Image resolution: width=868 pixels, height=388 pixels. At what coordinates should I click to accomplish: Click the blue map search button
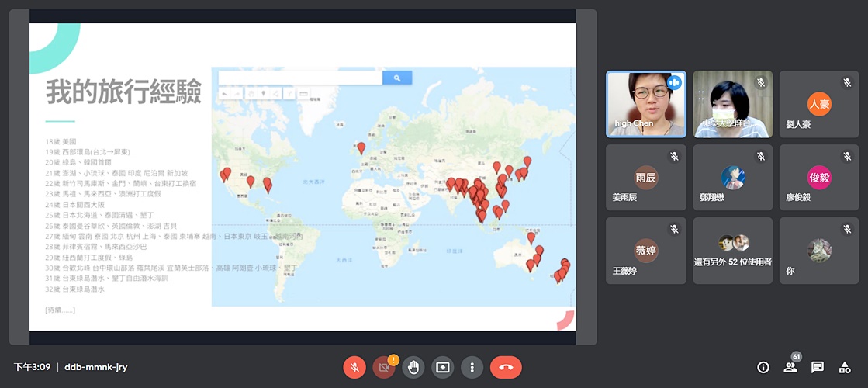click(x=397, y=78)
